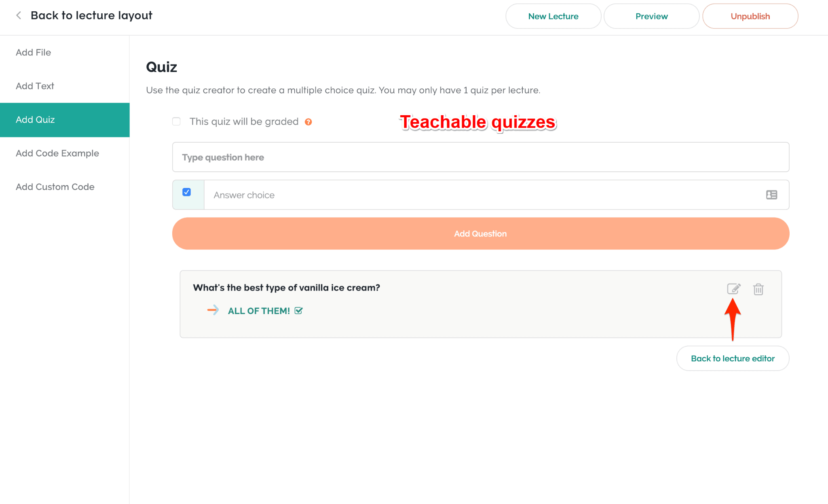The width and height of the screenshot is (828, 504).
Task: Click the Add Question button
Action: point(480,234)
